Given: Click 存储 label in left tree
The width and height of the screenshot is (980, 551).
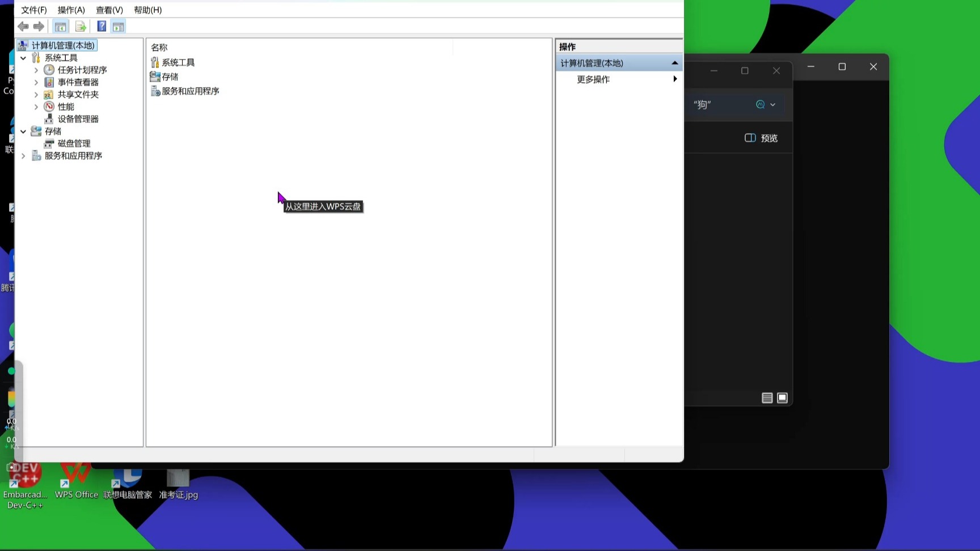Looking at the screenshot, I should coord(53,131).
